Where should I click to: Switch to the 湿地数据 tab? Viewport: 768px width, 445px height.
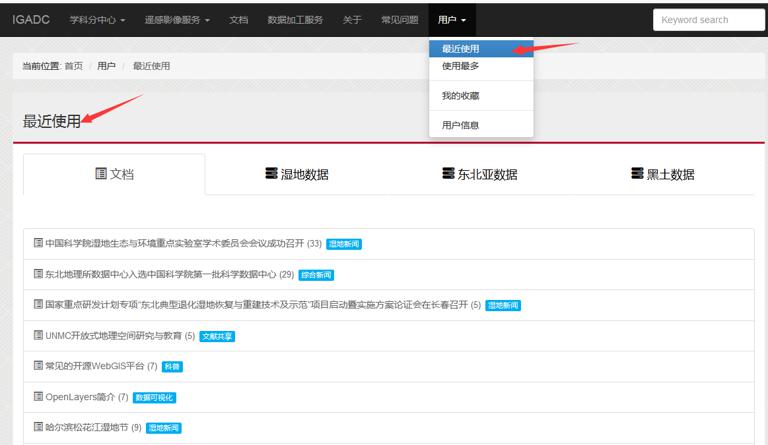point(297,174)
